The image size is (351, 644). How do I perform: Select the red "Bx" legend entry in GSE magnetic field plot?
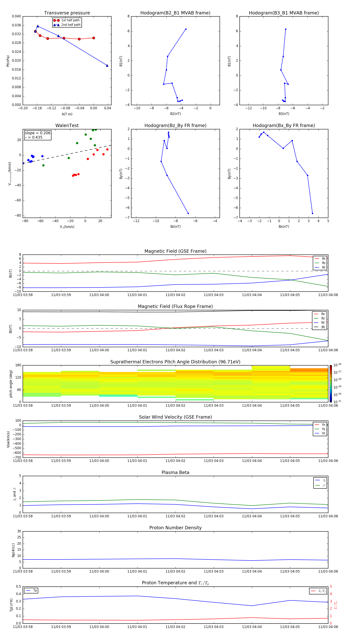[320, 259]
